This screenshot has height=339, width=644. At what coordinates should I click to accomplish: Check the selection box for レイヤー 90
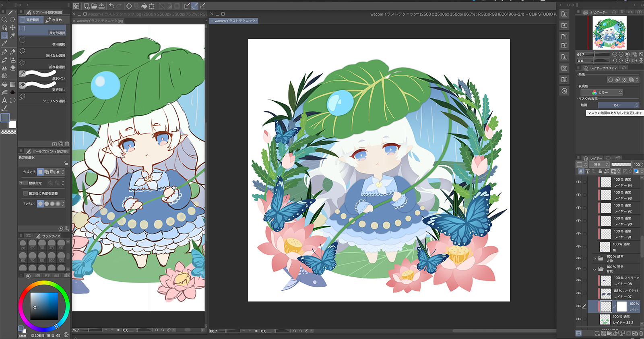tap(584, 221)
